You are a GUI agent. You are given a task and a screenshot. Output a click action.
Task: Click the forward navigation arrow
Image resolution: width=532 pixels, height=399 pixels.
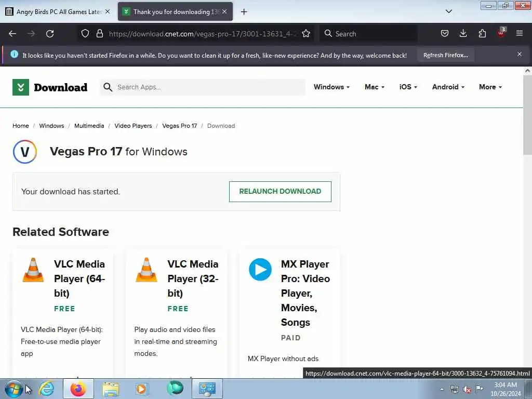(x=31, y=34)
